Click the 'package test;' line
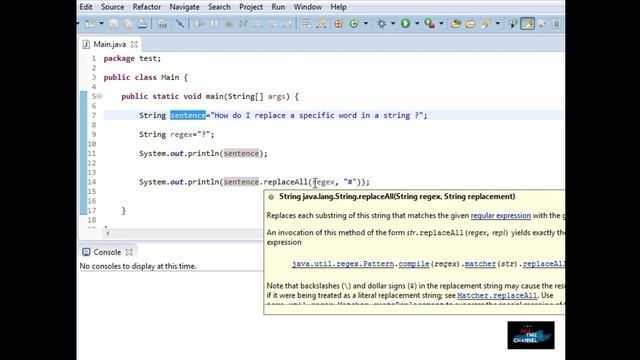Image resolution: width=640 pixels, height=360 pixels. click(132, 58)
